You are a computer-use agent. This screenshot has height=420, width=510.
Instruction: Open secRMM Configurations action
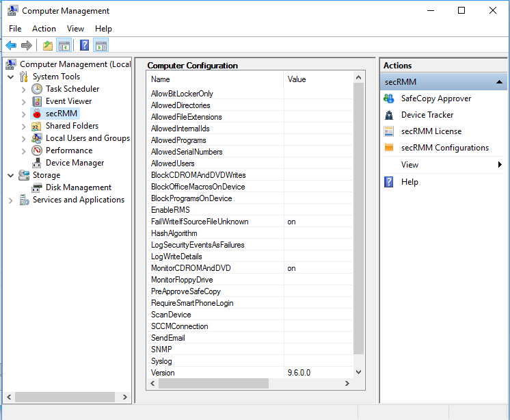pyautogui.click(x=445, y=147)
